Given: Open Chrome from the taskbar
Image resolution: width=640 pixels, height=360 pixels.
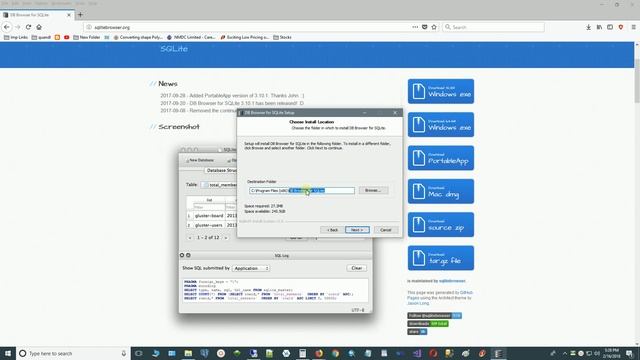Looking at the screenshot, I should coord(335,353).
